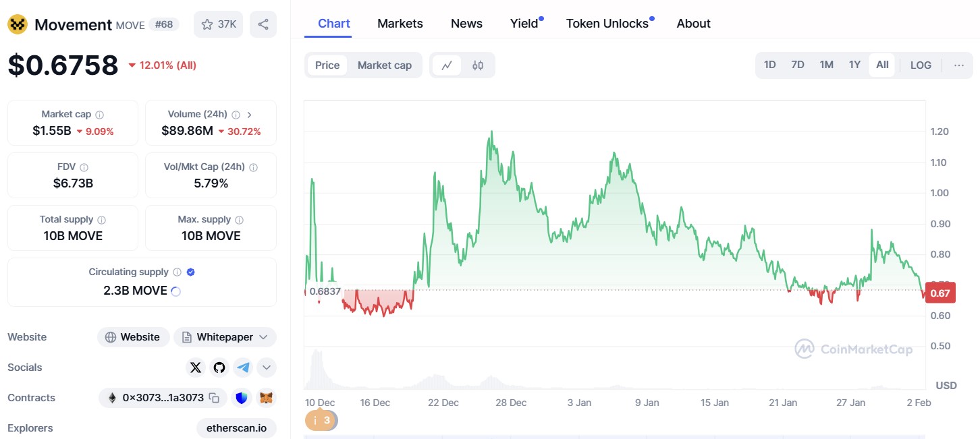Visit the etherscan.io explorer link
The height and width of the screenshot is (439, 980).
click(236, 428)
